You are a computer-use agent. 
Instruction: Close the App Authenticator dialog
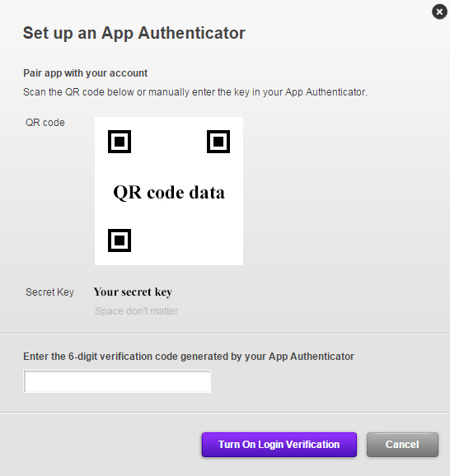(439, 12)
